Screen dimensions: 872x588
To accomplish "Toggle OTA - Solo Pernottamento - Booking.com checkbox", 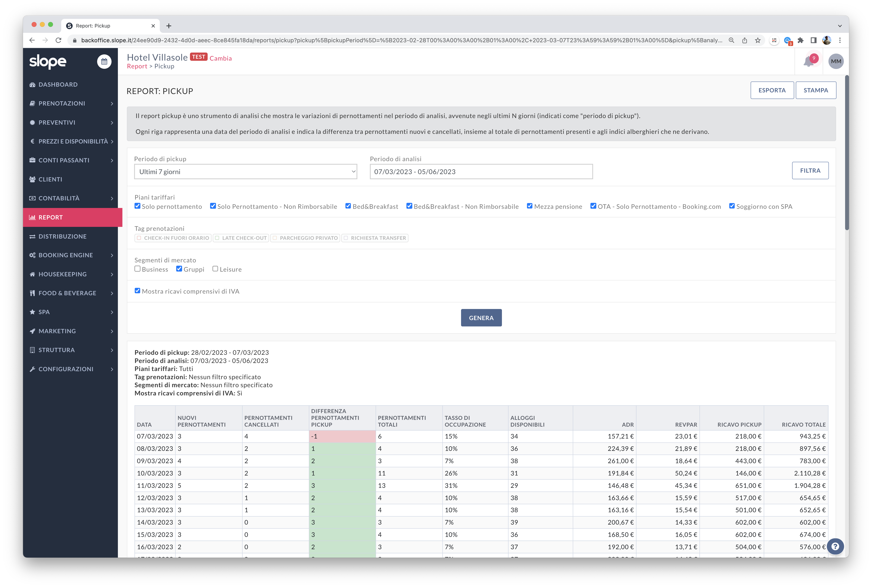I will (593, 206).
